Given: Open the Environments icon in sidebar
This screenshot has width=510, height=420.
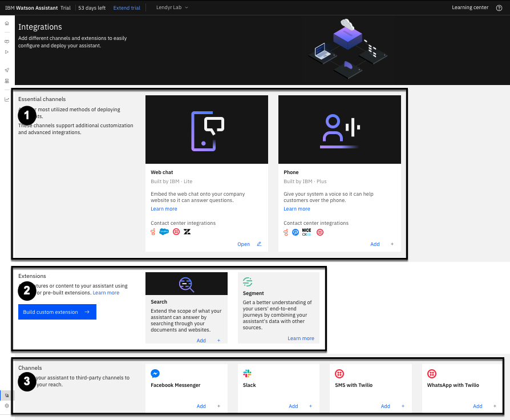Looking at the screenshot, I should pyautogui.click(x=7, y=81).
